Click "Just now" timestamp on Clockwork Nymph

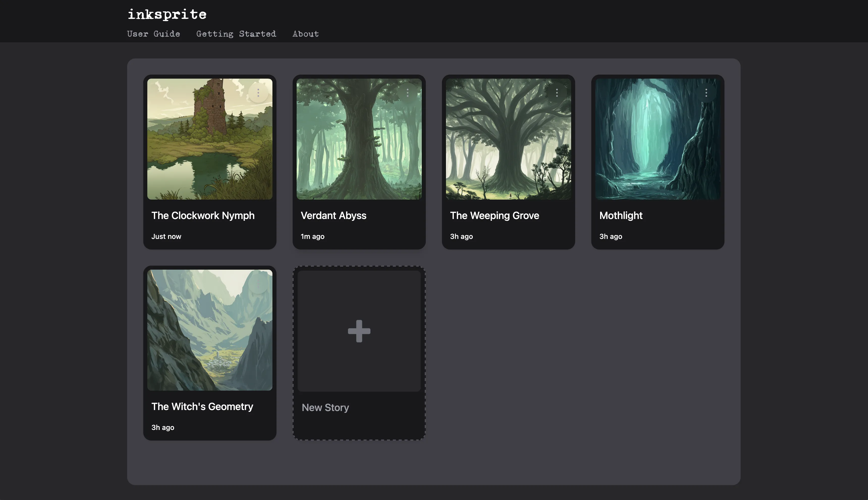coord(166,237)
